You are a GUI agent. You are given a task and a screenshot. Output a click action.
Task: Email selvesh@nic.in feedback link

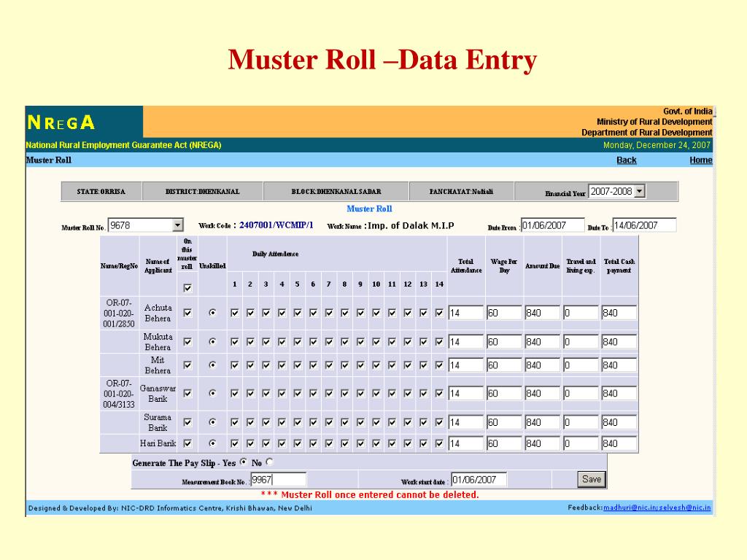point(684,507)
